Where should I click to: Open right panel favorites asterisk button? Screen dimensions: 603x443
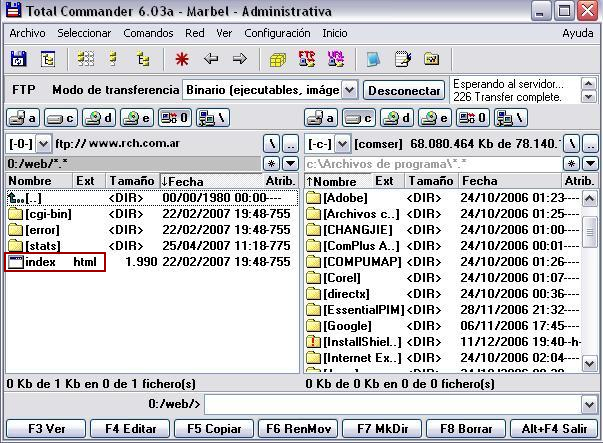pyautogui.click(x=571, y=164)
